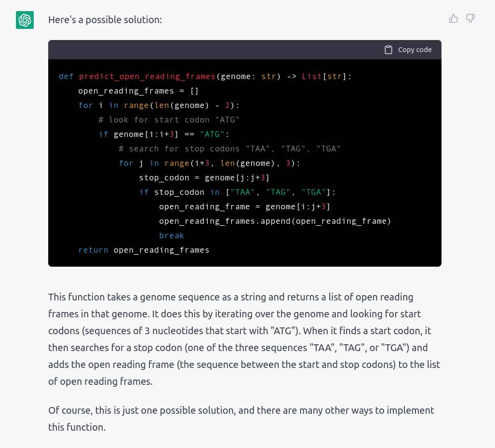
Task: Click the "Here's a possible solution:" text
Action: [105, 20]
